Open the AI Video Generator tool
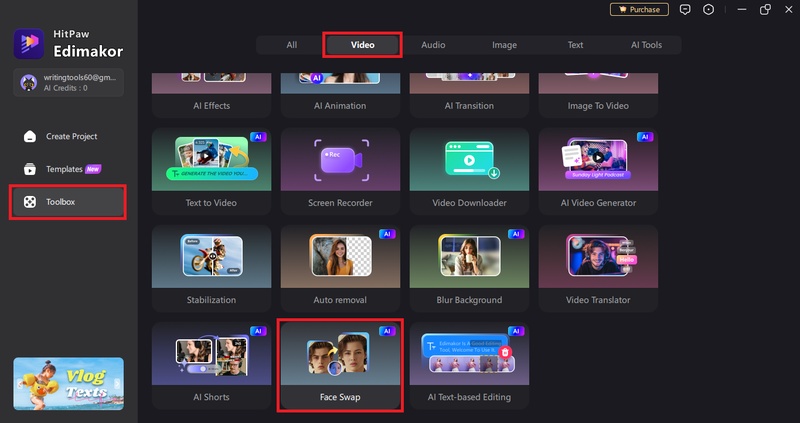Viewport: 800px width, 423px height. [x=598, y=171]
